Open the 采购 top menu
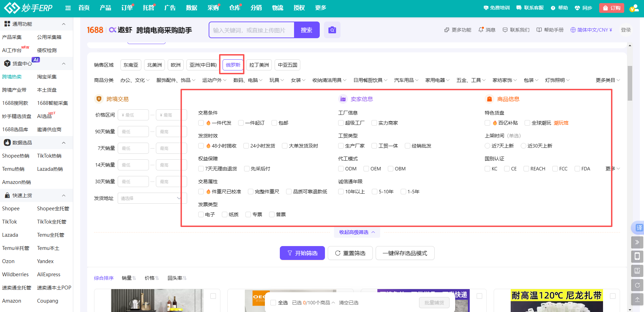 [x=213, y=8]
